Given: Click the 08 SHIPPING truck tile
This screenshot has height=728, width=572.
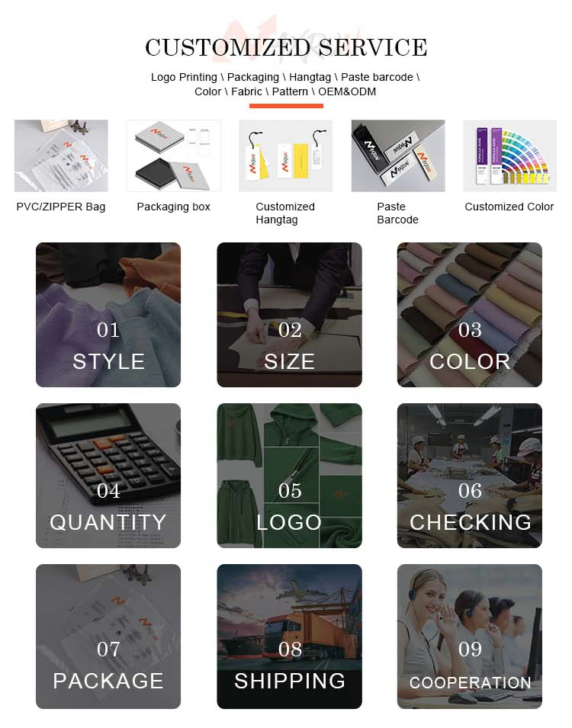Looking at the screenshot, I should coord(289,637).
